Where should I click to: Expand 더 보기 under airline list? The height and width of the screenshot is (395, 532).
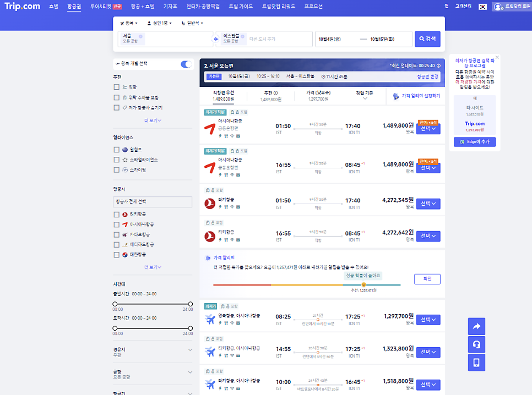(x=153, y=267)
